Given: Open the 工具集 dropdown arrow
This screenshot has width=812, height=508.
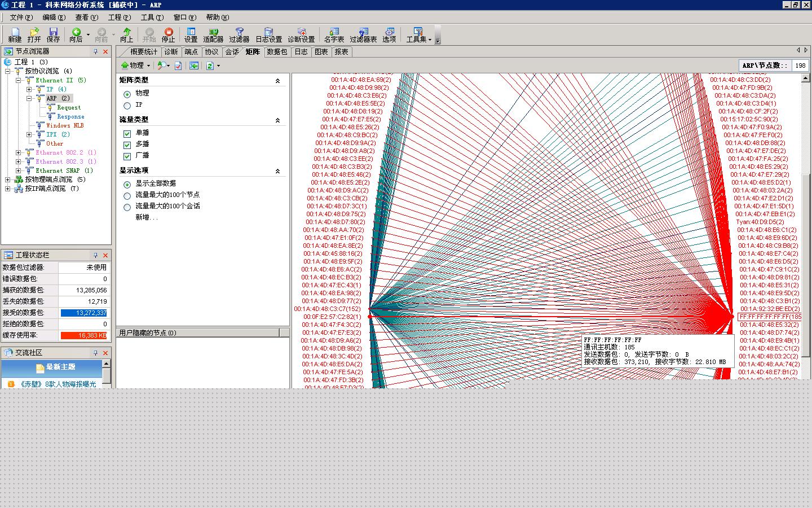Looking at the screenshot, I should (430, 40).
